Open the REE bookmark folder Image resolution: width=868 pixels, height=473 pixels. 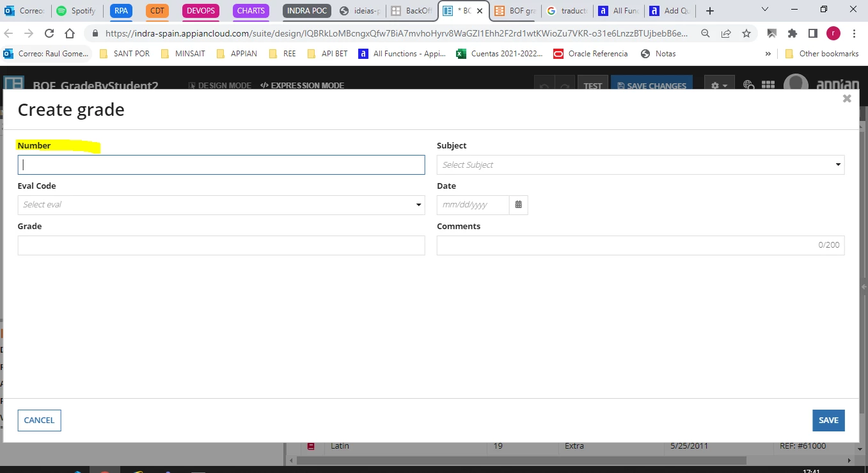[283, 54]
